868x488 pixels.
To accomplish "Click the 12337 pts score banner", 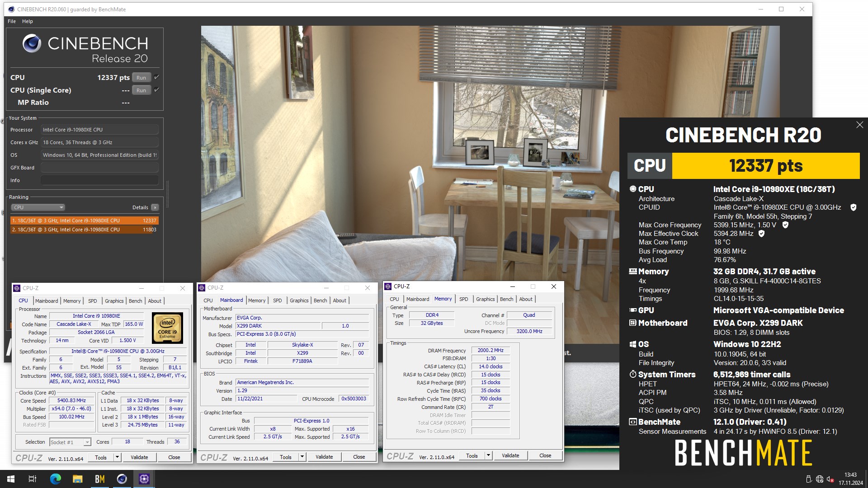I will point(766,166).
